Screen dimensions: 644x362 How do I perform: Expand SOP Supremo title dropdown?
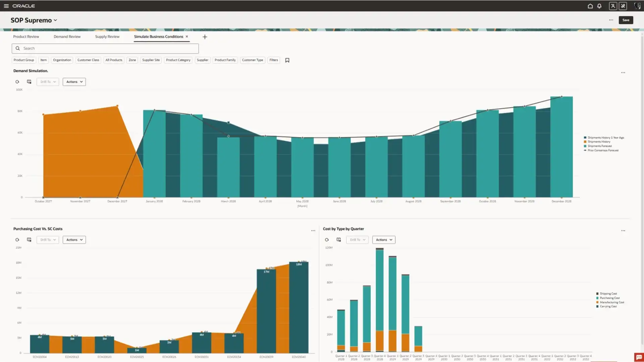tap(55, 20)
